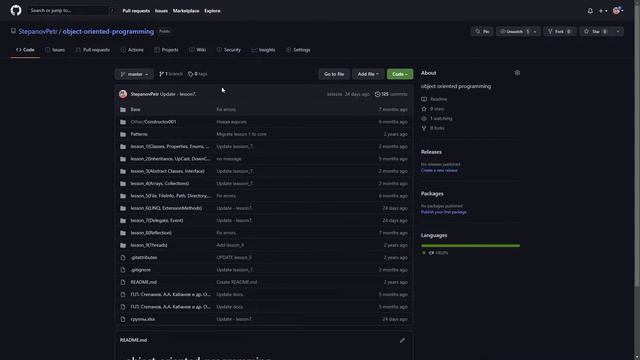Click the 1 watching link in About

pyautogui.click(x=437, y=119)
